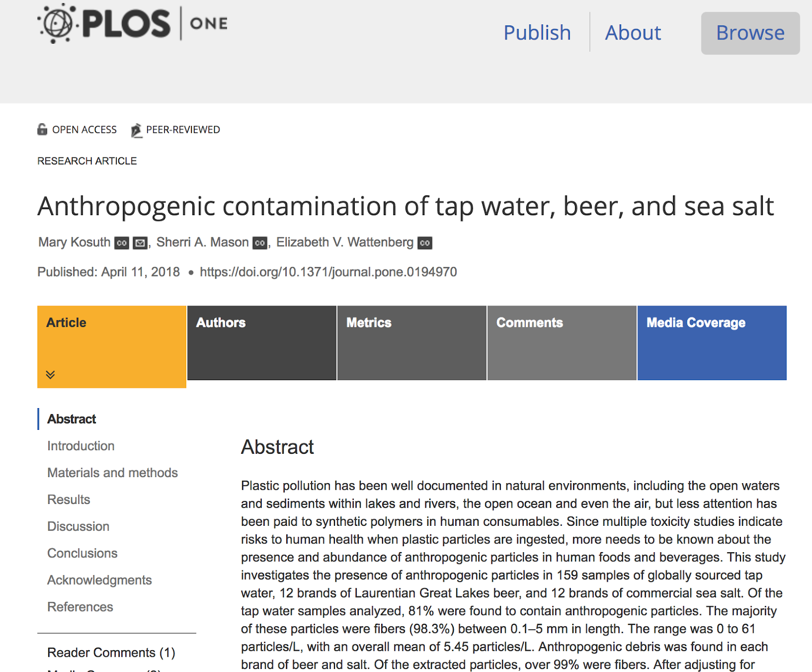Open the Publish dropdown menu
The height and width of the screenshot is (672, 812).
click(x=537, y=32)
